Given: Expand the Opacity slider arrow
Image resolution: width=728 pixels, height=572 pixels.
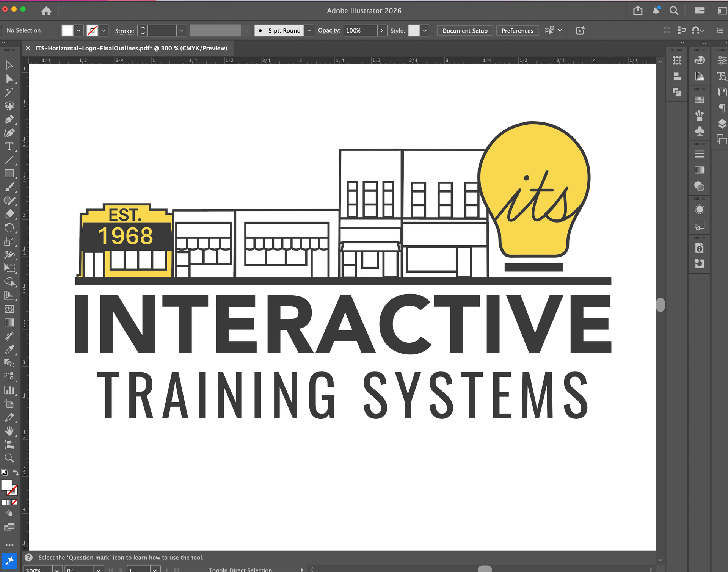Looking at the screenshot, I should 382,30.
